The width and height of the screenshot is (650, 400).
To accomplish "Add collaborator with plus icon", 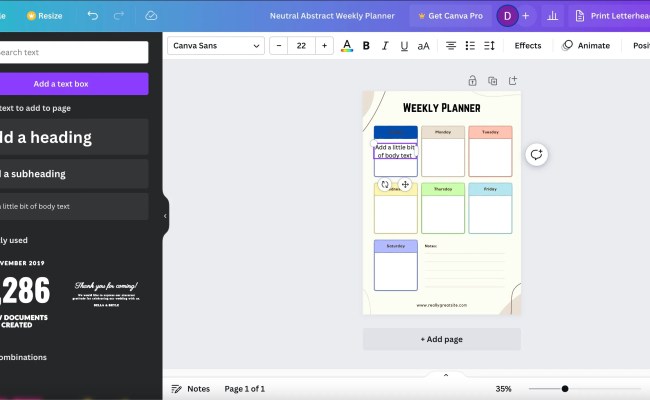I will (526, 16).
